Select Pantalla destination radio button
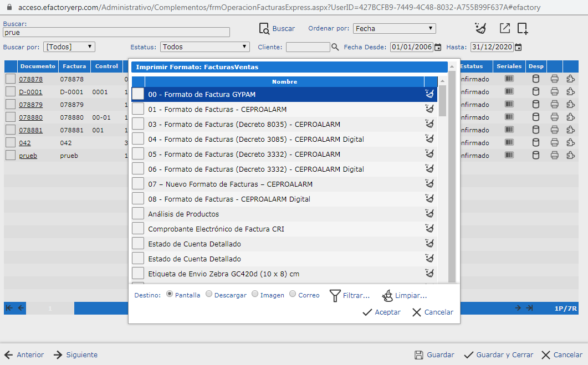Screen dimensions: 588x365 coord(170,294)
